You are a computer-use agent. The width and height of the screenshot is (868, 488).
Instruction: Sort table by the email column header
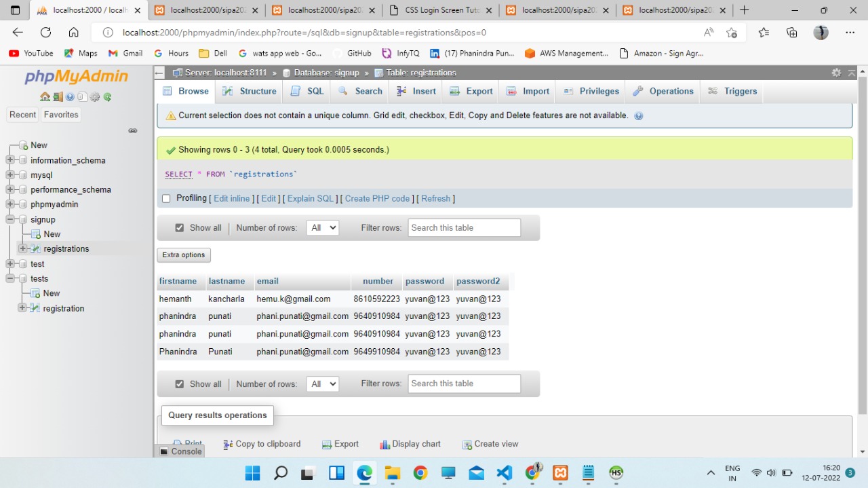point(267,281)
